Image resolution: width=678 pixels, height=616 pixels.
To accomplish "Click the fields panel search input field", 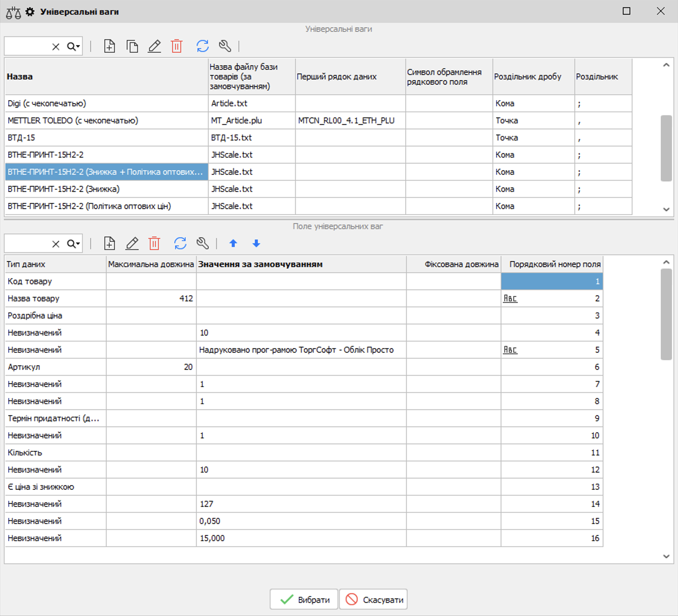I will [x=27, y=244].
